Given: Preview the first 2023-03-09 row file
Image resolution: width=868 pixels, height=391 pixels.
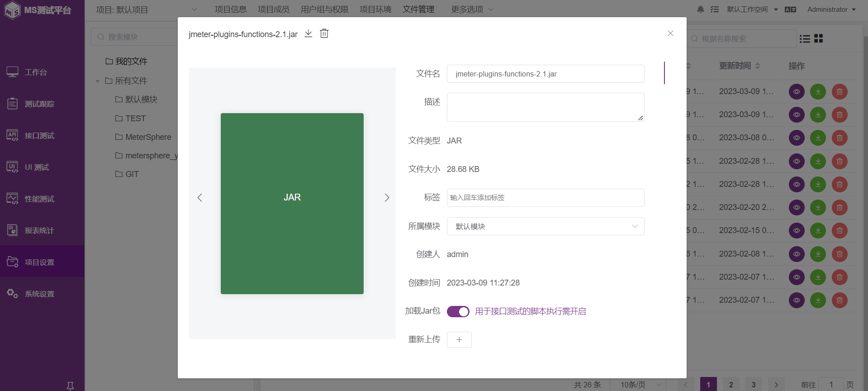Looking at the screenshot, I should [x=797, y=92].
